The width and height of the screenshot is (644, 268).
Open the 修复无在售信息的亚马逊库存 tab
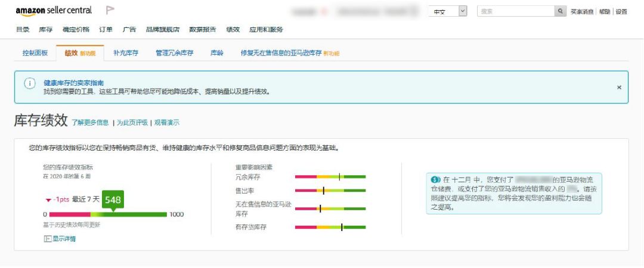point(290,53)
